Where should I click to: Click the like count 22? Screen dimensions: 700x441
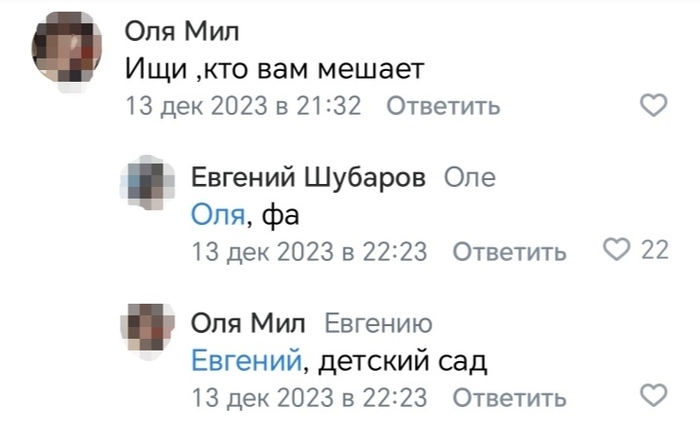pos(654,249)
